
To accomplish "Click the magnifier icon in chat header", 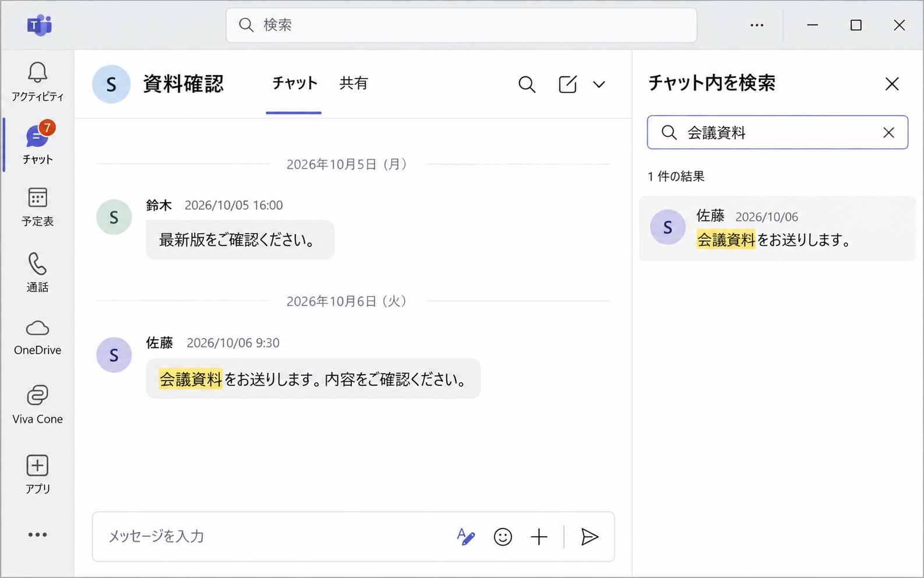I will click(x=527, y=84).
